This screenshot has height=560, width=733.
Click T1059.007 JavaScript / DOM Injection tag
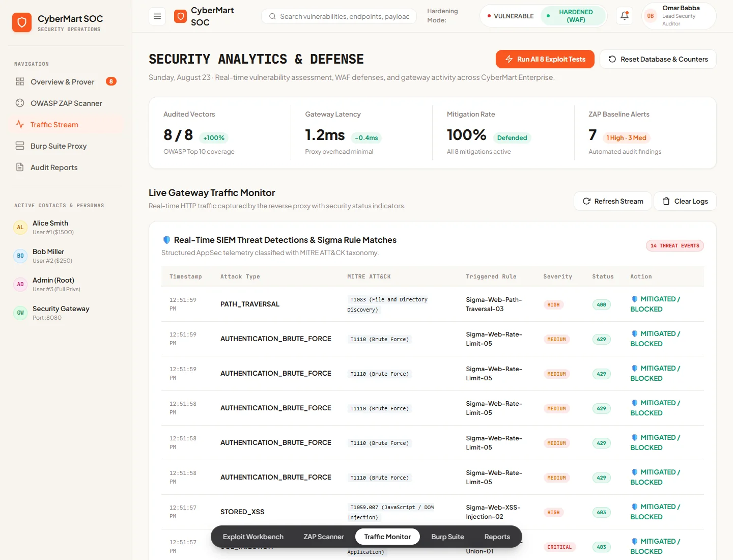(390, 512)
